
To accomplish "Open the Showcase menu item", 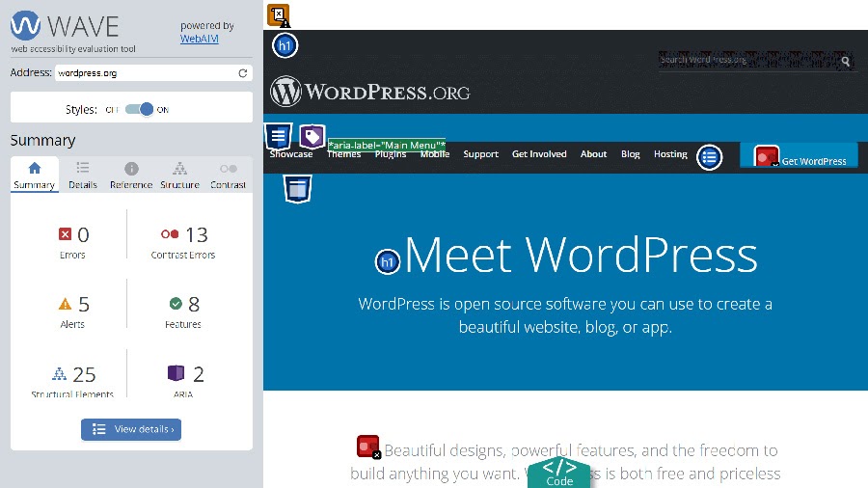I will [x=291, y=154].
